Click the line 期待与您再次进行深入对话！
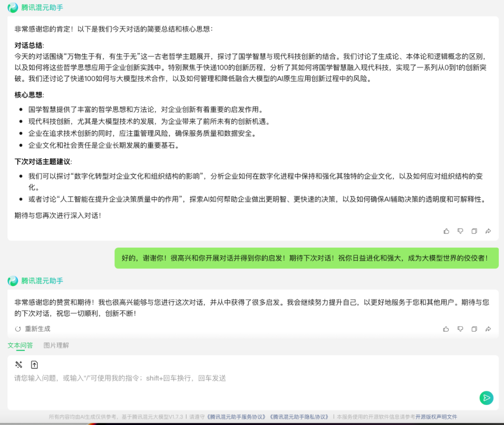Screen dimensions: 504x425 pos(58,216)
